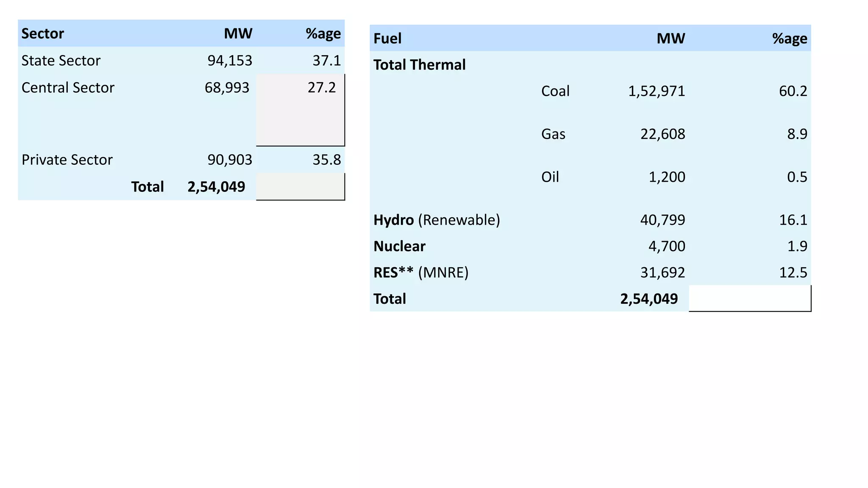Select the empty Total percentage cell in the Sector table

[x=300, y=186]
